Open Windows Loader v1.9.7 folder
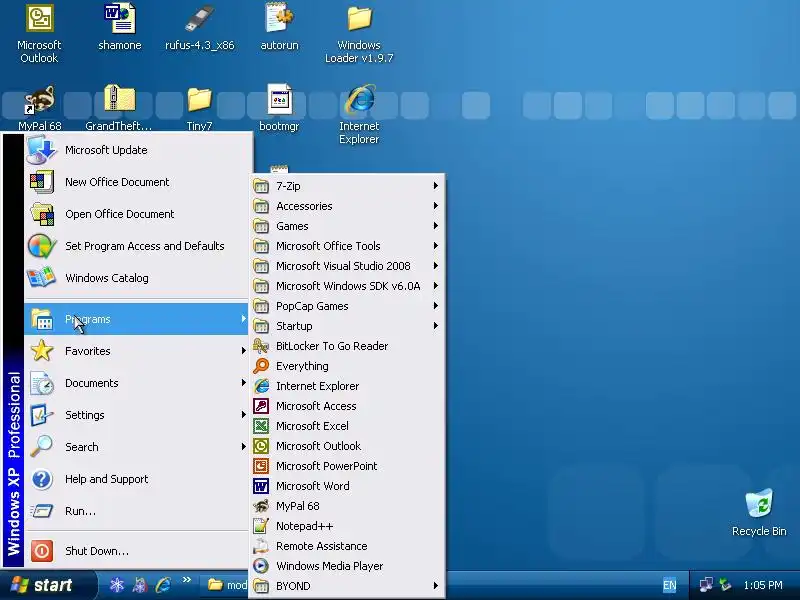 (359, 34)
